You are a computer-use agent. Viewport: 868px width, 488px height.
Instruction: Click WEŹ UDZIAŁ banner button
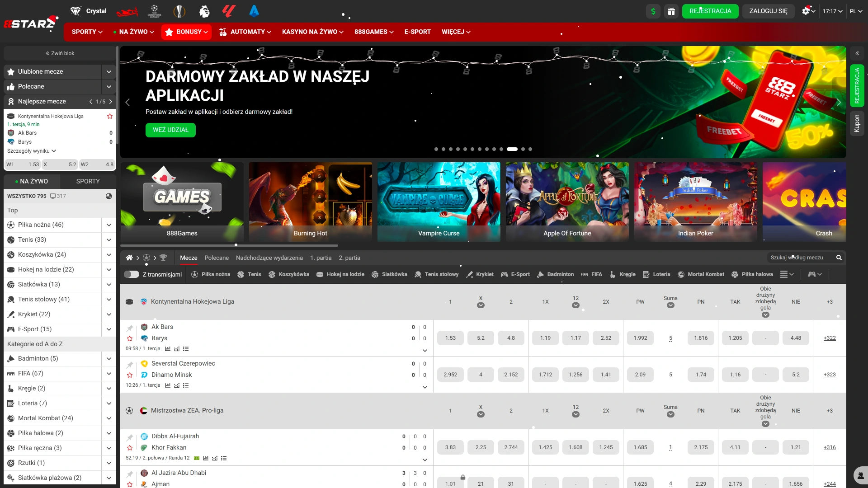(170, 130)
